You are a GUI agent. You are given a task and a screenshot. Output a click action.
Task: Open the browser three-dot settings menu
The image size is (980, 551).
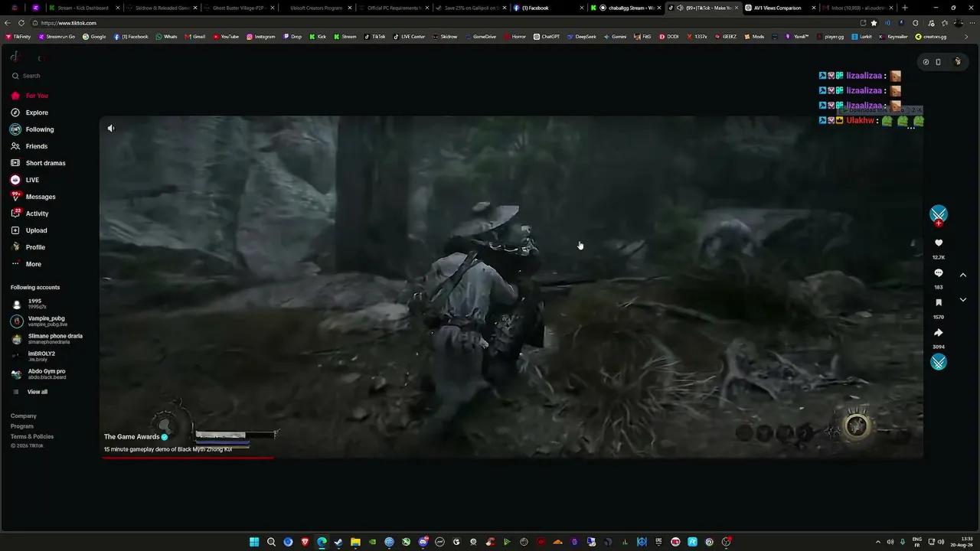click(x=971, y=23)
